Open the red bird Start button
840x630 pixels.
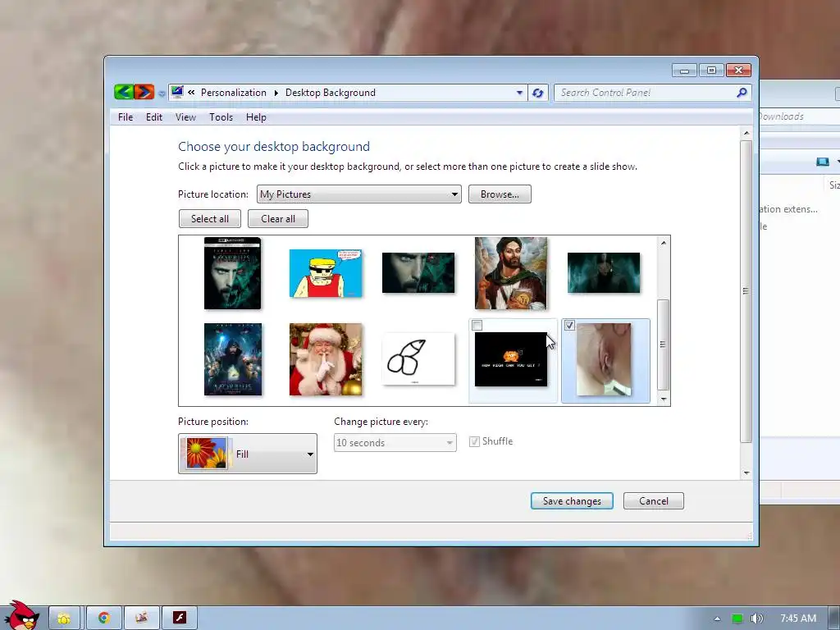click(x=21, y=615)
